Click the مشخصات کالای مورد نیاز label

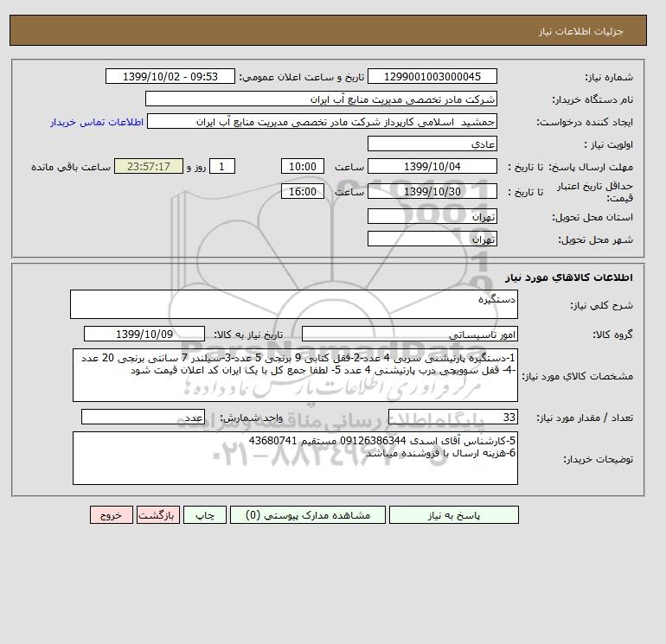tap(578, 376)
